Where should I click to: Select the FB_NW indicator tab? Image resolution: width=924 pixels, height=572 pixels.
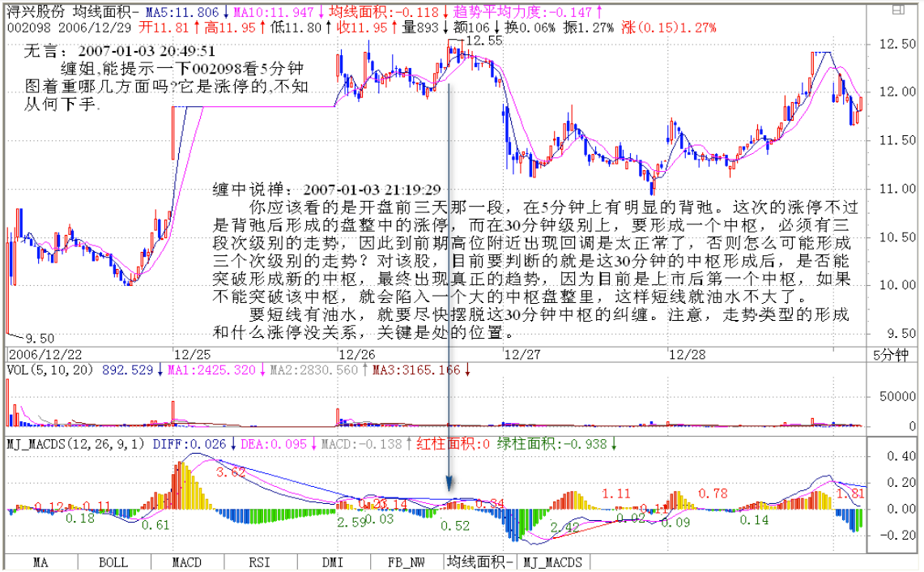(x=407, y=562)
